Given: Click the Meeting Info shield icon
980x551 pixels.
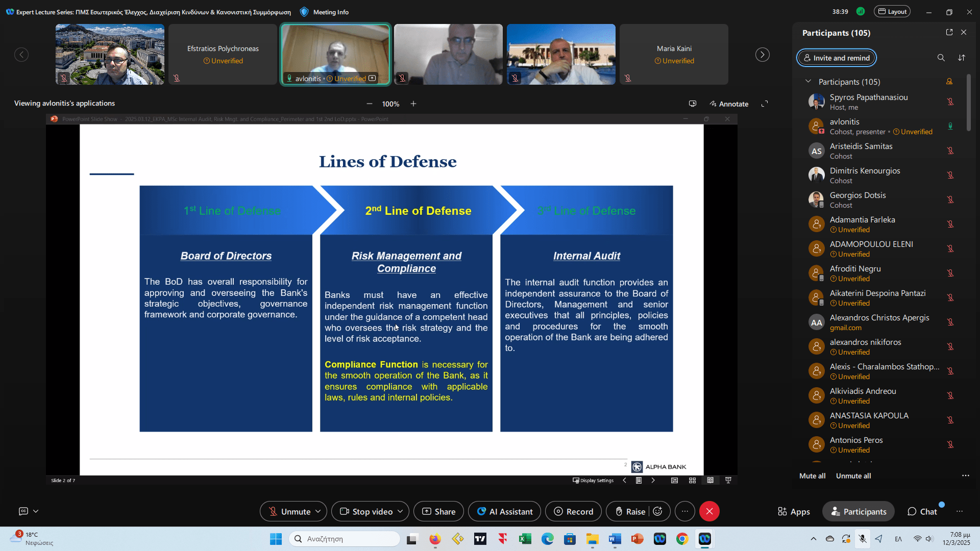Looking at the screenshot, I should point(305,12).
